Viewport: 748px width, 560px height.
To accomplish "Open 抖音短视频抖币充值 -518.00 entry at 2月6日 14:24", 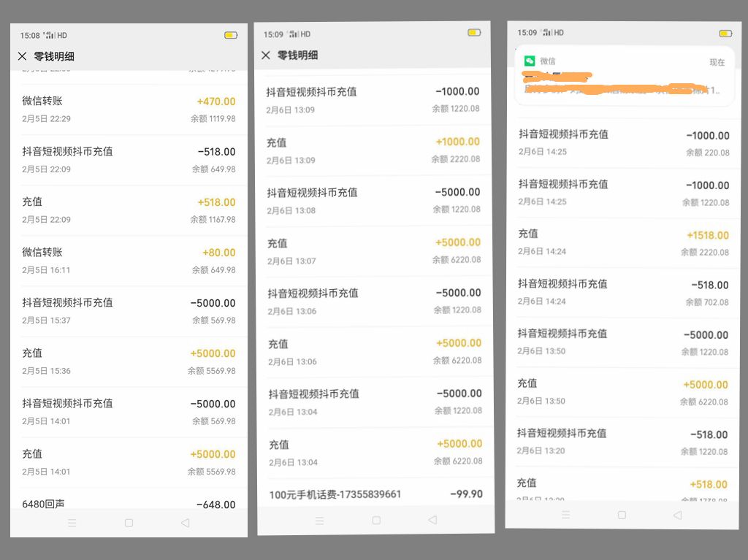I will point(623,292).
